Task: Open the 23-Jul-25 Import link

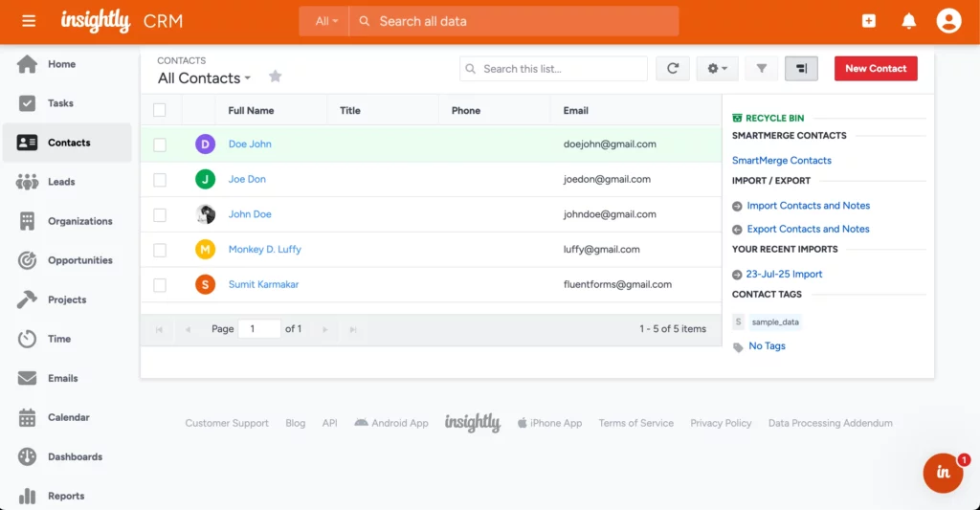Action: 784,274
